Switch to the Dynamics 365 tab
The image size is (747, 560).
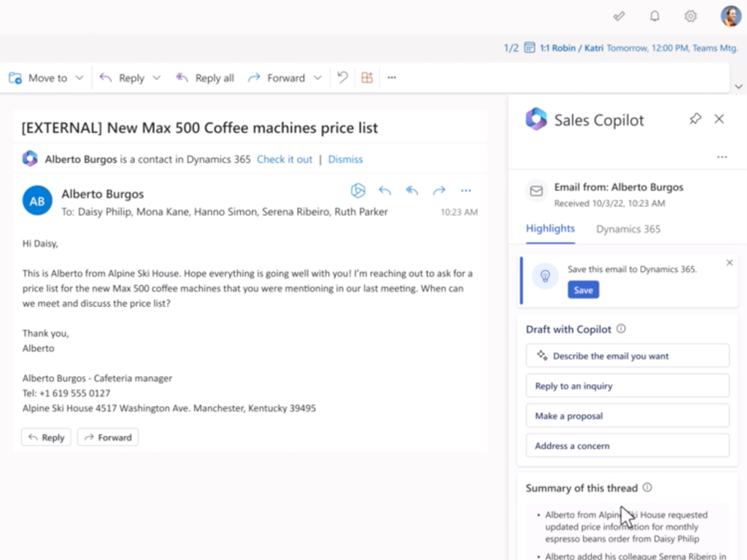pos(628,229)
